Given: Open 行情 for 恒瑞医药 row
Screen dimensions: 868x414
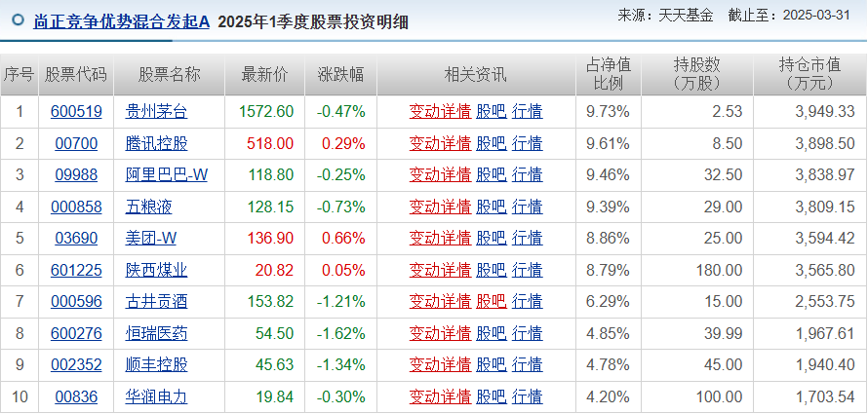Looking at the screenshot, I should pyautogui.click(x=527, y=334).
